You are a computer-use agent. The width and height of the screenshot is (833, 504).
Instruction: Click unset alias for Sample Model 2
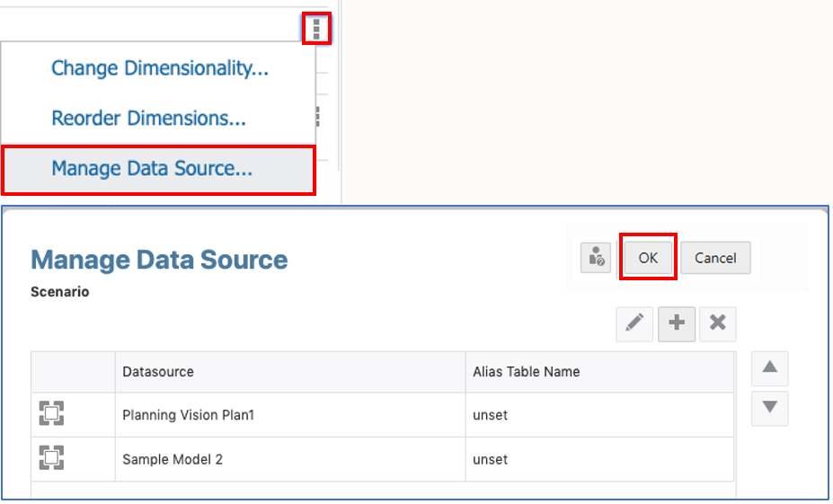(491, 459)
